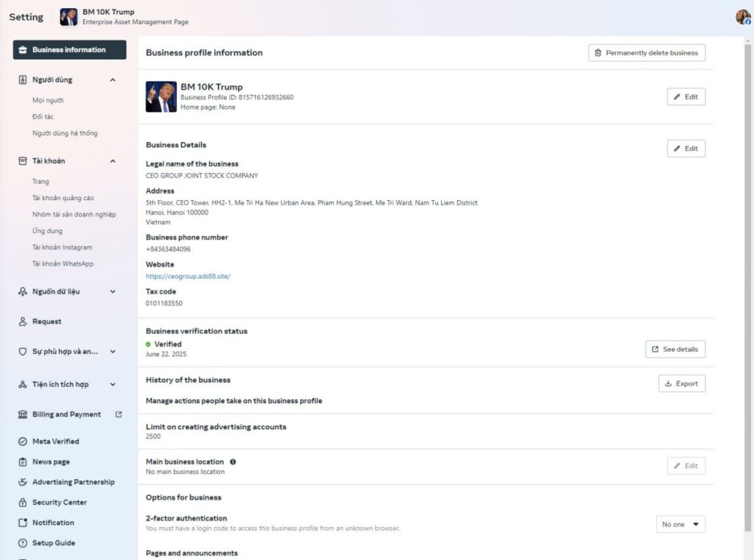Click the Notification icon in sidebar
754x560 pixels.
(23, 522)
